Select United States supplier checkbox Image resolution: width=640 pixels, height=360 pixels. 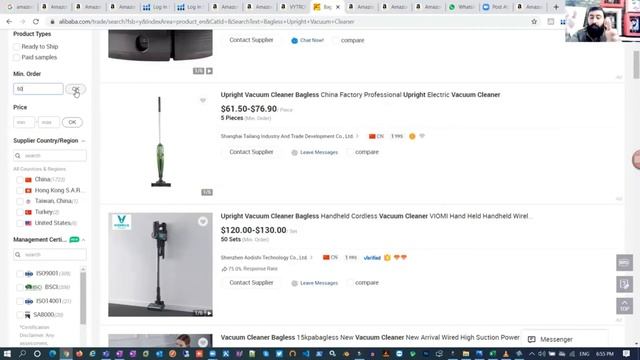coord(20,223)
